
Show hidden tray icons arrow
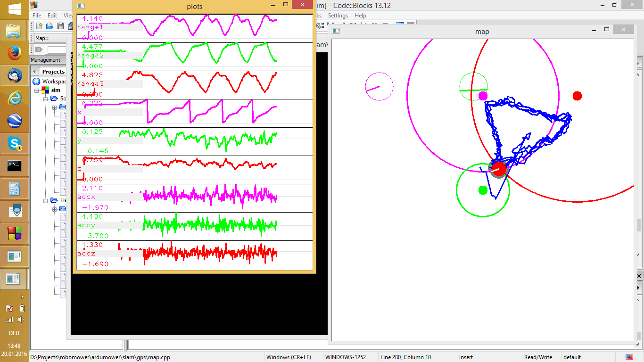22,297
